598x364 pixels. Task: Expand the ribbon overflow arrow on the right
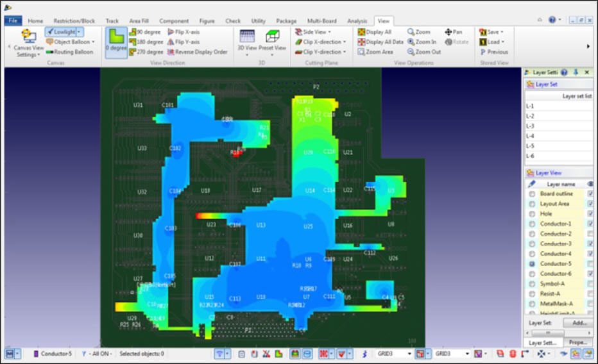(588, 46)
